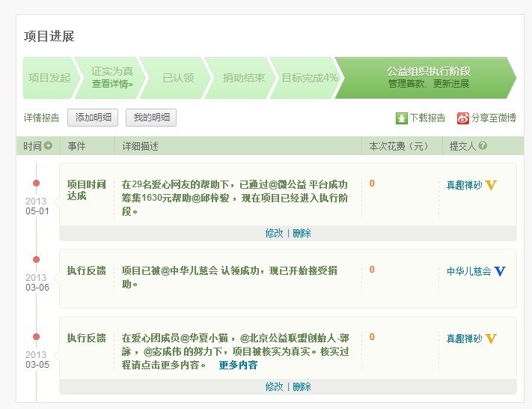
Task: Share via the 分享至微博 link
Action: (x=493, y=118)
